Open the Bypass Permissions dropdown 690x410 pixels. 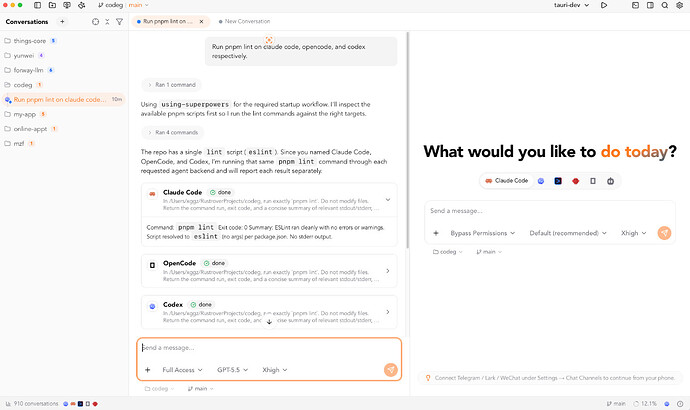(x=482, y=233)
